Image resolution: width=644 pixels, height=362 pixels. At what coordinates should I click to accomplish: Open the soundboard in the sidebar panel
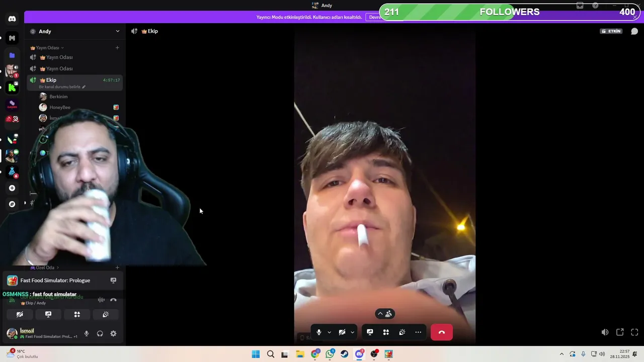point(106,314)
